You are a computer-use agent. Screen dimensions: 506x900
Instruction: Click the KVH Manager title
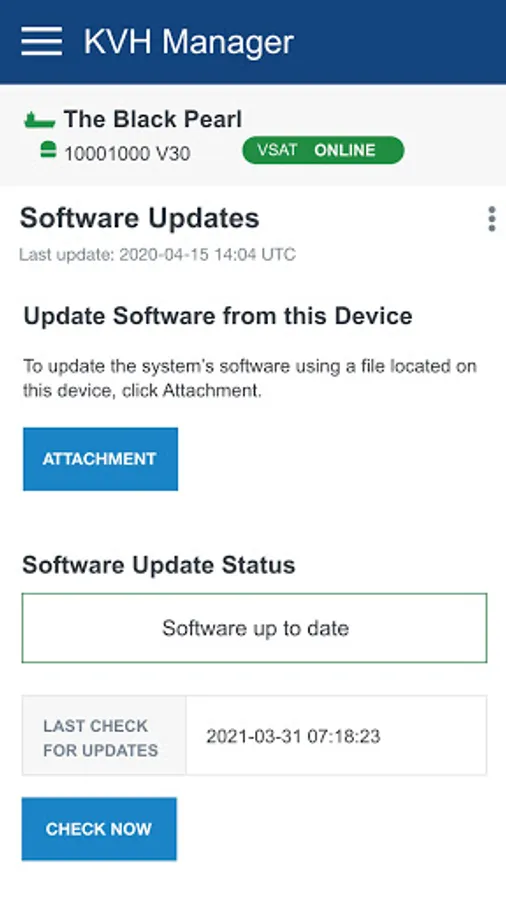coord(189,42)
